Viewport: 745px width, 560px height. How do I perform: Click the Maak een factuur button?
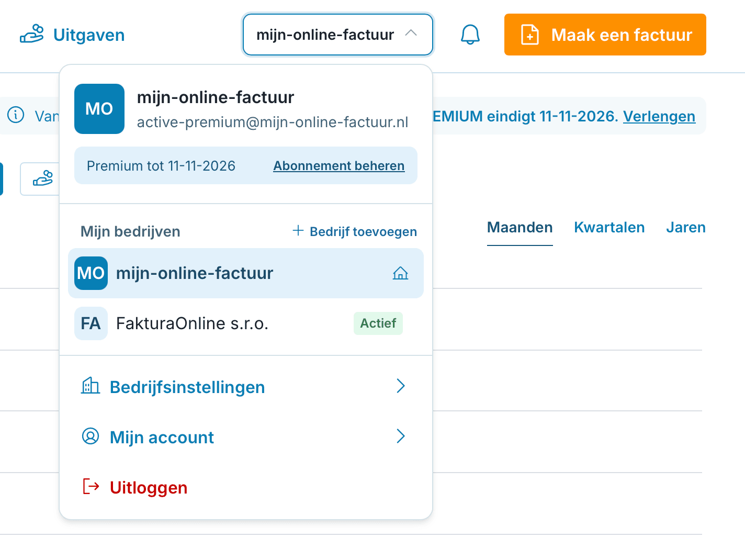605,35
